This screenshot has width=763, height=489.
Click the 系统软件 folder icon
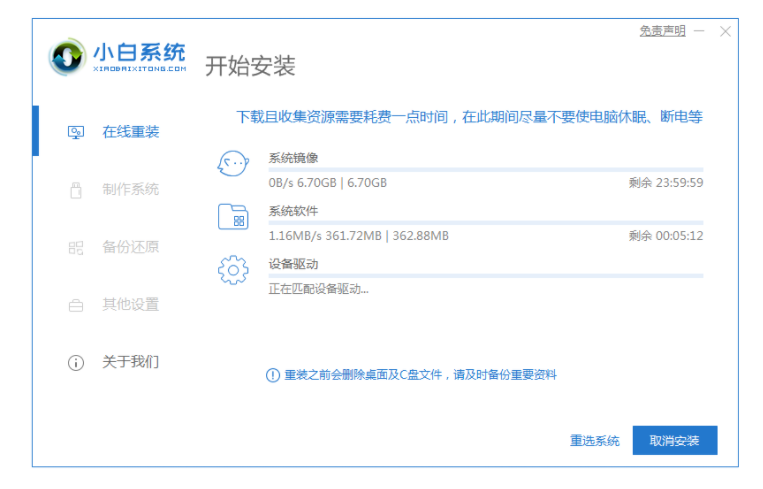(232, 217)
